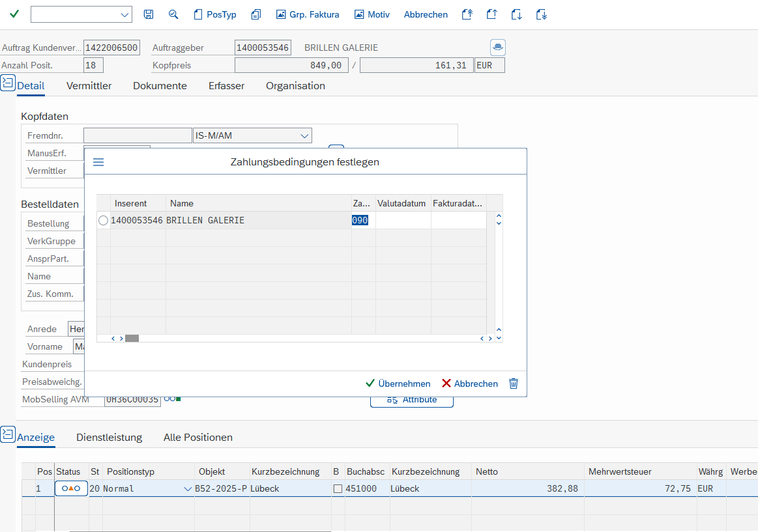Click the save diskette icon
The image size is (758, 532).
pos(149,14)
